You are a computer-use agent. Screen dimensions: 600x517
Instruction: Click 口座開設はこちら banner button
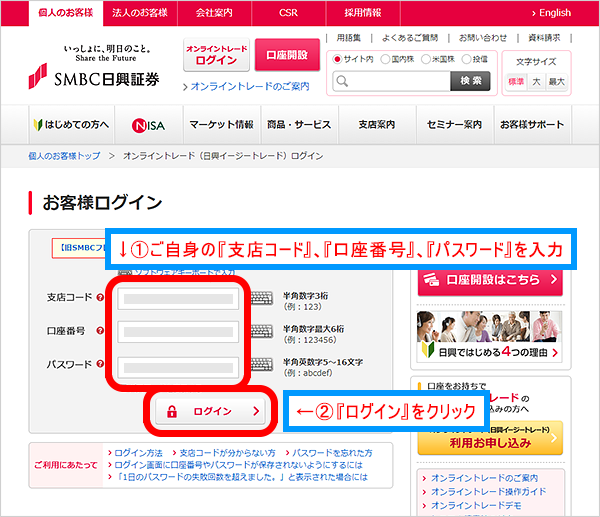click(490, 280)
